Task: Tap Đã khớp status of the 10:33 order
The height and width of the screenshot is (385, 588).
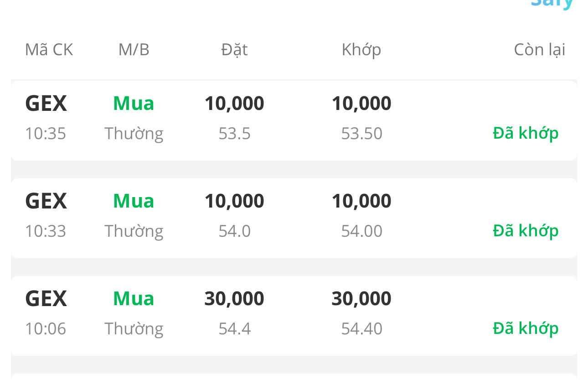Action: (x=526, y=231)
